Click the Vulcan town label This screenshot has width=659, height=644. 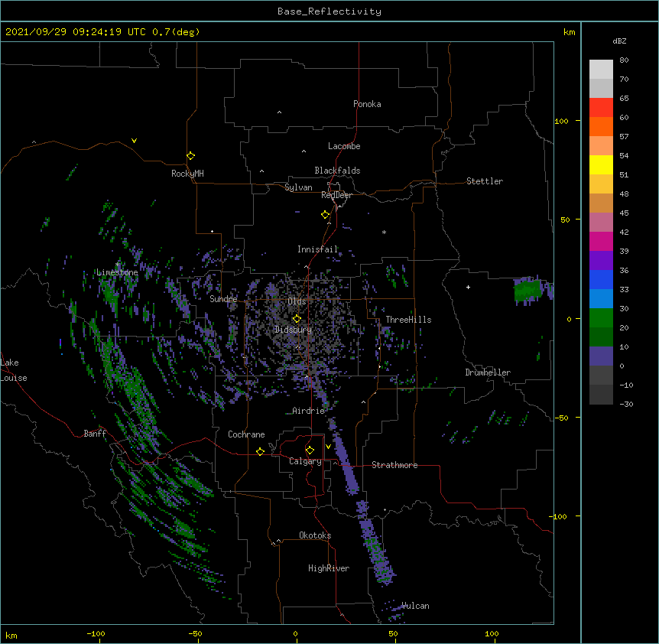415,606
